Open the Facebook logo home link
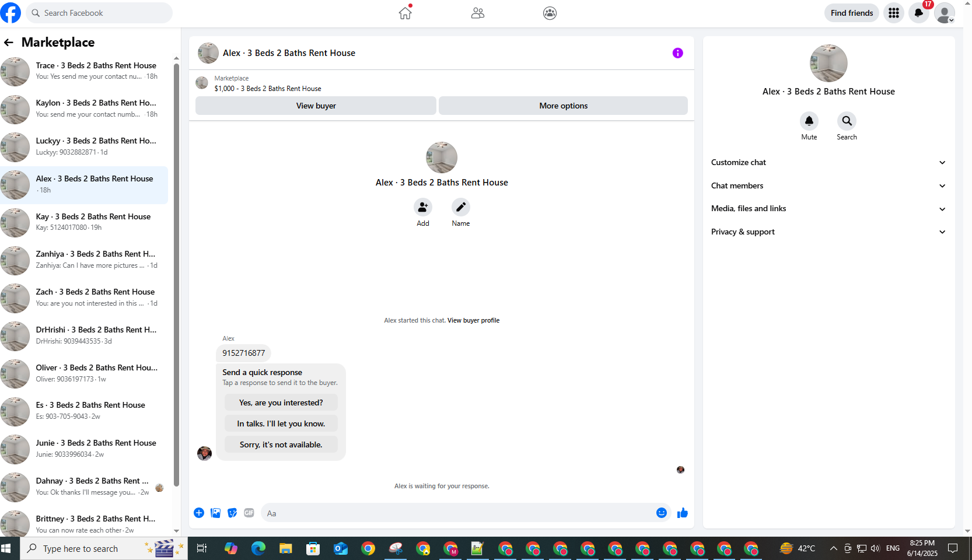972x560 pixels. click(x=11, y=13)
